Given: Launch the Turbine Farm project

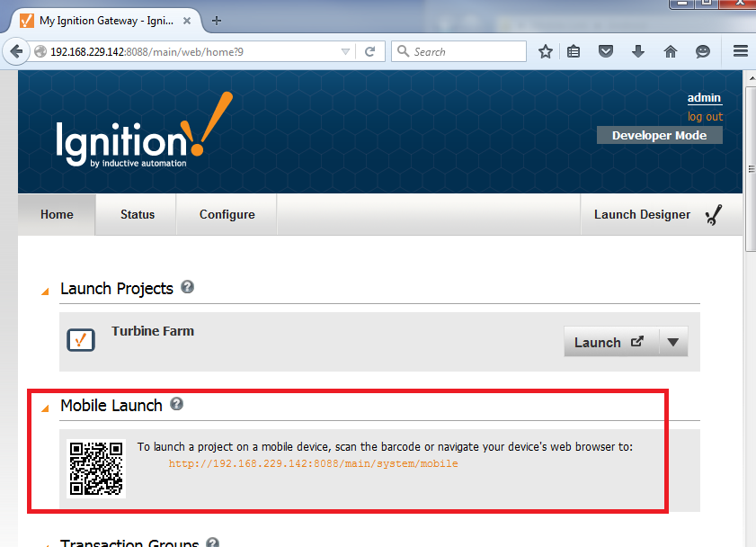Looking at the screenshot, I should point(611,342).
